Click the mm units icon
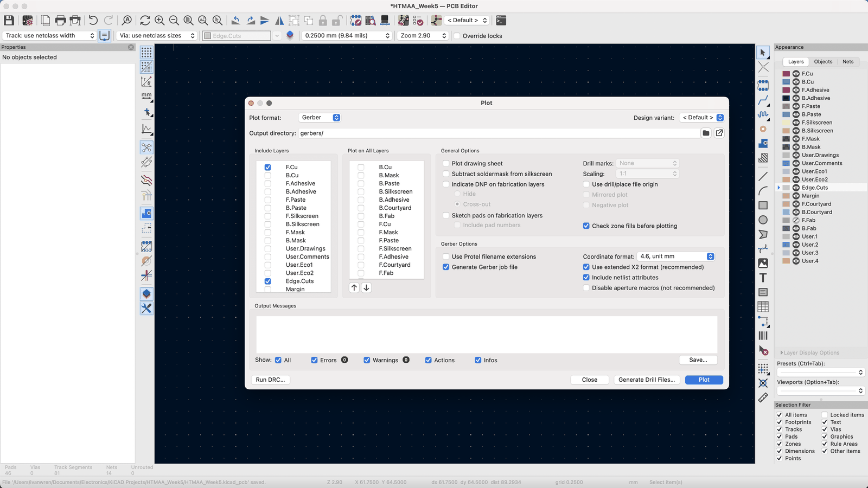 [x=146, y=97]
